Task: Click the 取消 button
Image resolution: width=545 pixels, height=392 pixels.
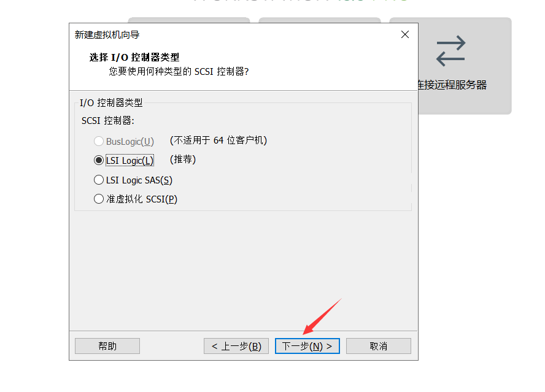Action: tap(379, 346)
